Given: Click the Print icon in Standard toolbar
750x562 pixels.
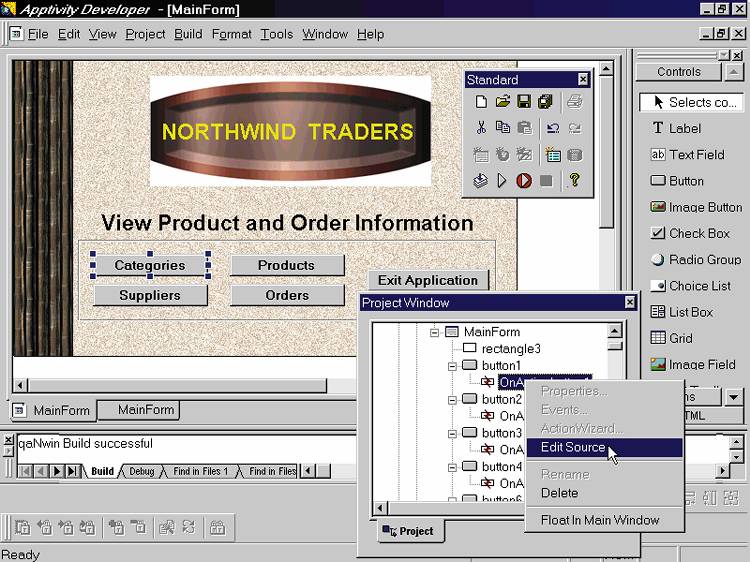Looking at the screenshot, I should point(574,101).
